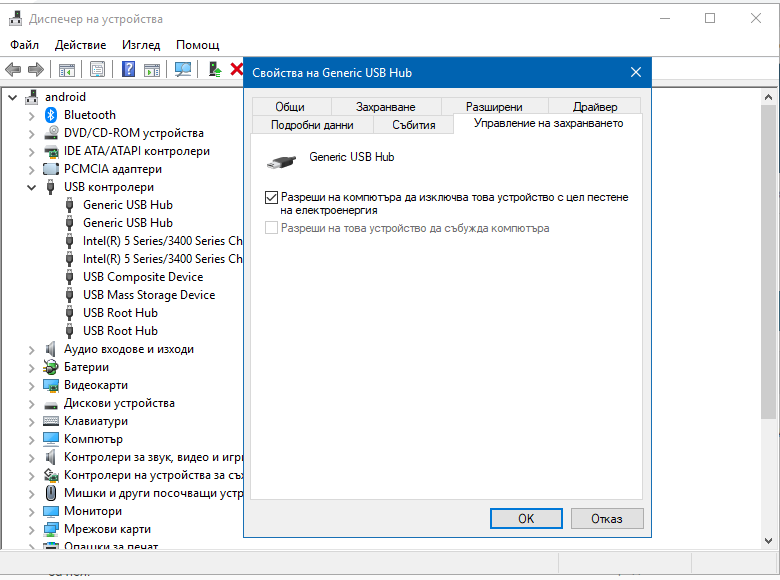Open the Properties toolbar icon
Image resolution: width=780 pixels, height=580 pixels.
click(98, 69)
